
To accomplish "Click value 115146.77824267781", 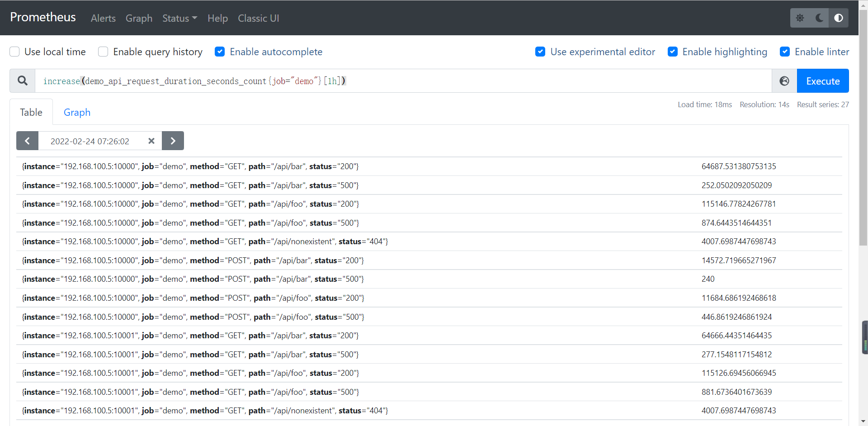I will click(739, 204).
